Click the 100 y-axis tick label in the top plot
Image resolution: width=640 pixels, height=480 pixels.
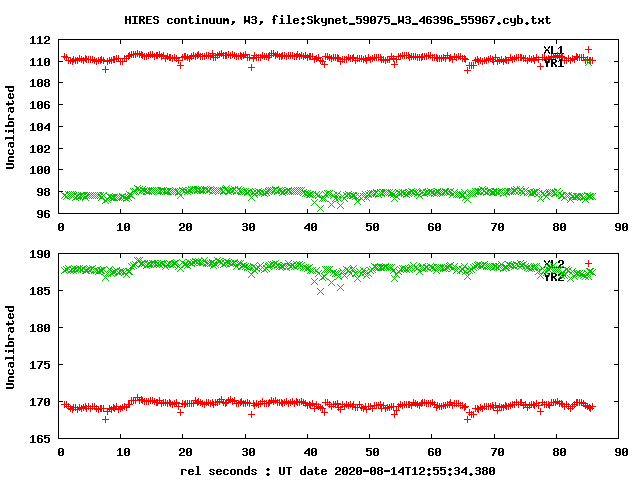(40, 170)
